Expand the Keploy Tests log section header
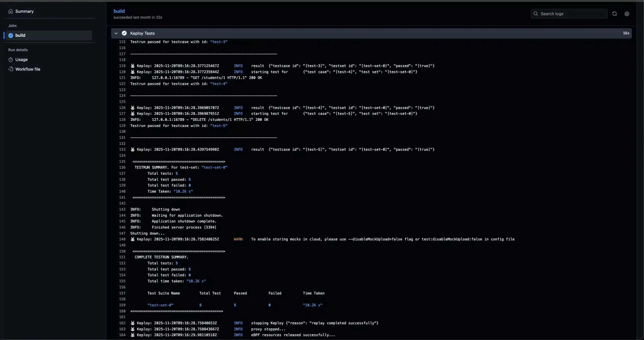The height and width of the screenshot is (340, 644). [142, 33]
